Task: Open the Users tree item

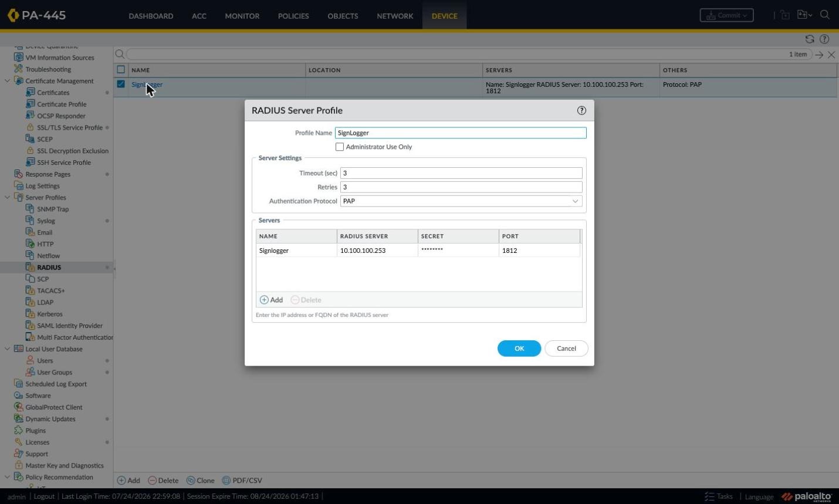Action: [x=45, y=361]
